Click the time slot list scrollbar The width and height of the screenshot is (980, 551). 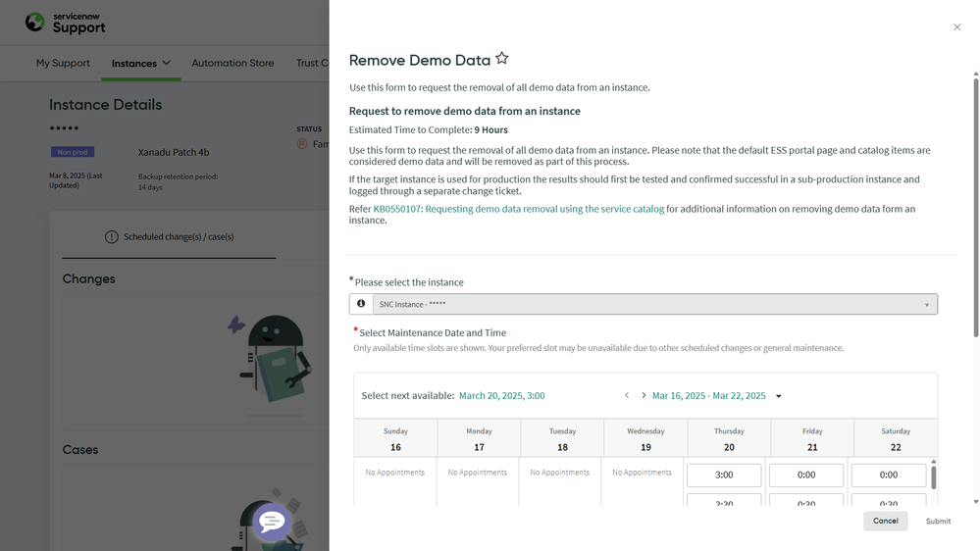pyautogui.click(x=934, y=477)
